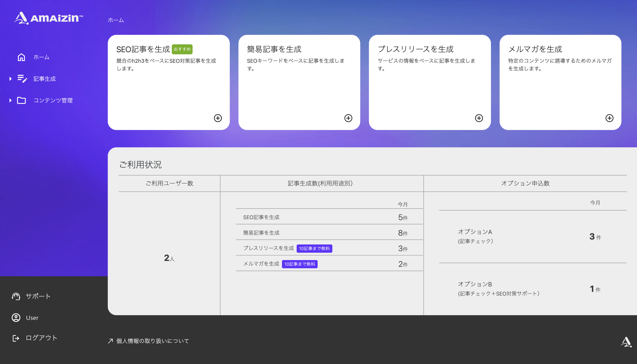Click plus icon on 簡易記事を生成 card

(348, 118)
